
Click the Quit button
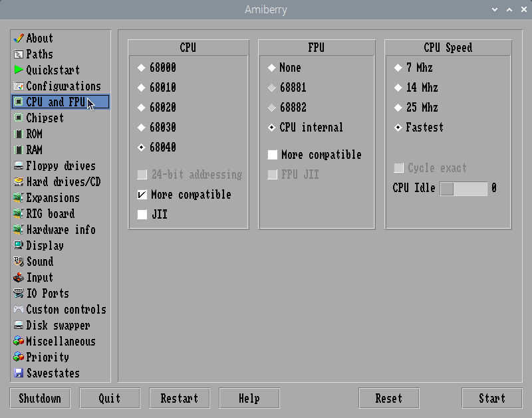pyautogui.click(x=110, y=398)
